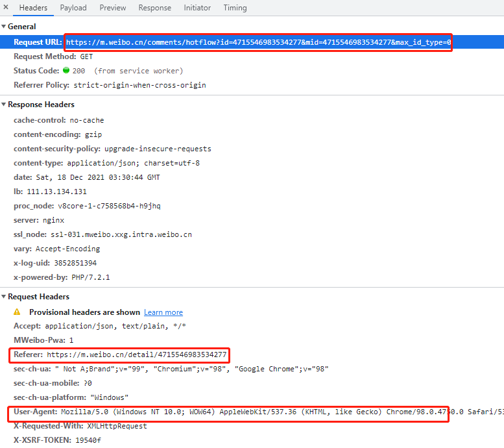Screen dimensions: 504x448
Task: Collapse the Request Headers section
Action: click(x=3, y=297)
